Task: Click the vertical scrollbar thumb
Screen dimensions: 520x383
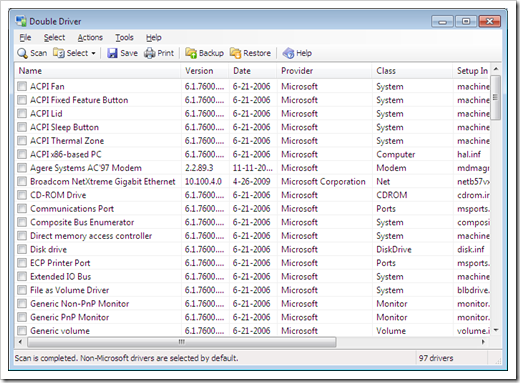Action: click(496, 97)
